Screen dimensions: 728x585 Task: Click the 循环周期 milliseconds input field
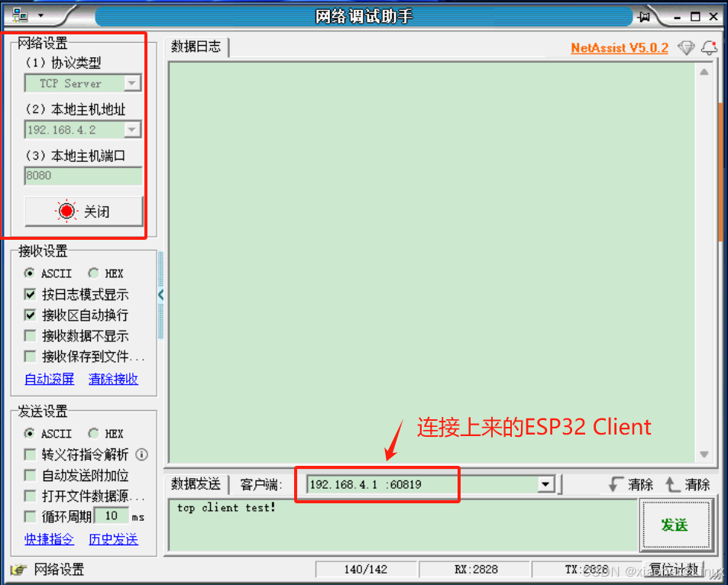112,515
